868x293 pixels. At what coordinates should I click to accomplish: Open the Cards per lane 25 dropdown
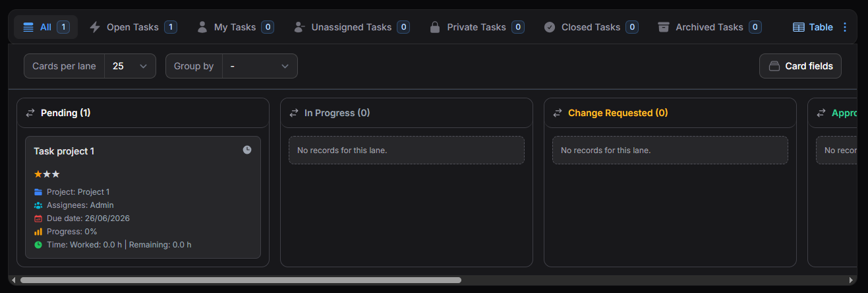[x=130, y=66]
